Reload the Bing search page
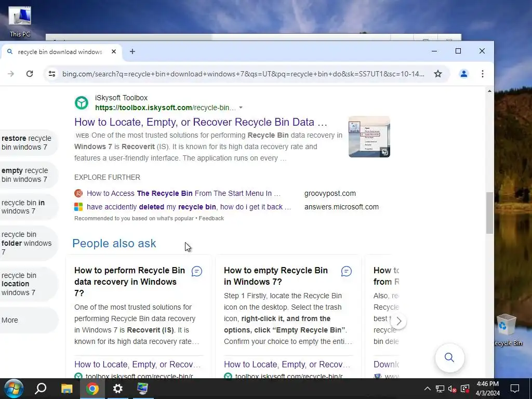This screenshot has height=399, width=532. click(x=30, y=74)
